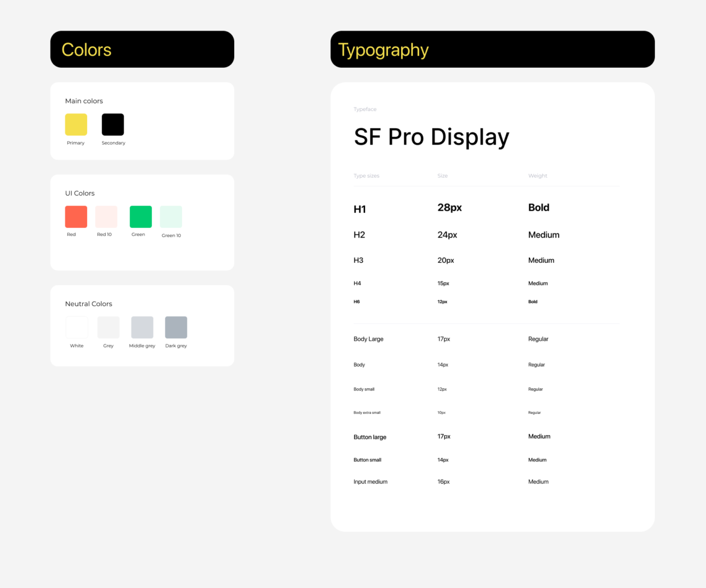This screenshot has height=588, width=706.
Task: Click Medium weight in Input medium row
Action: coord(539,481)
